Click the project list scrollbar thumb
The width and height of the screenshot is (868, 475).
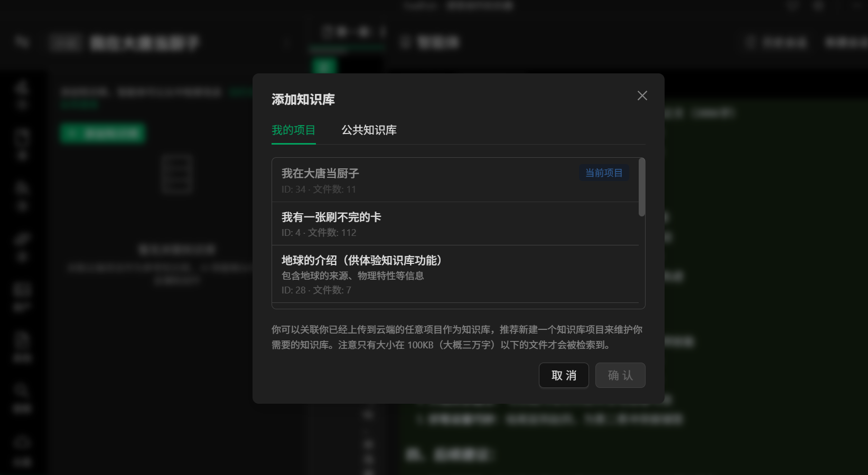[641, 187]
